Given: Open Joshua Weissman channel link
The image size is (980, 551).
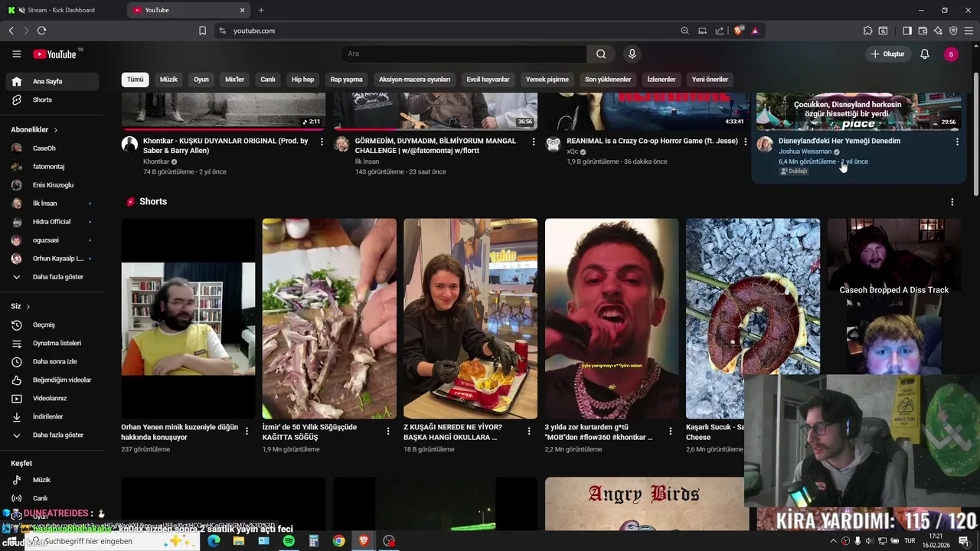Looking at the screenshot, I should click(805, 152).
